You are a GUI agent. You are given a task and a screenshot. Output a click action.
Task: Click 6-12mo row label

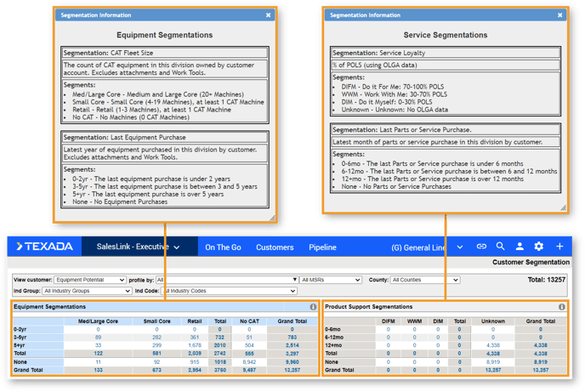click(334, 338)
